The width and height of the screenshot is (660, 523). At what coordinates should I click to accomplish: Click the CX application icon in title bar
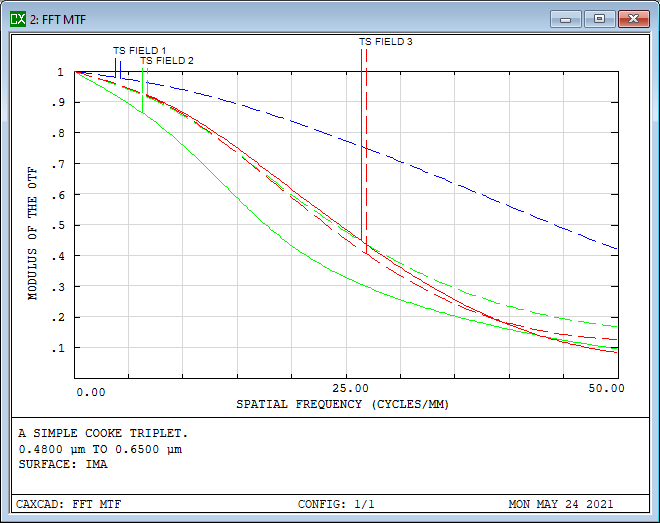coord(18,19)
